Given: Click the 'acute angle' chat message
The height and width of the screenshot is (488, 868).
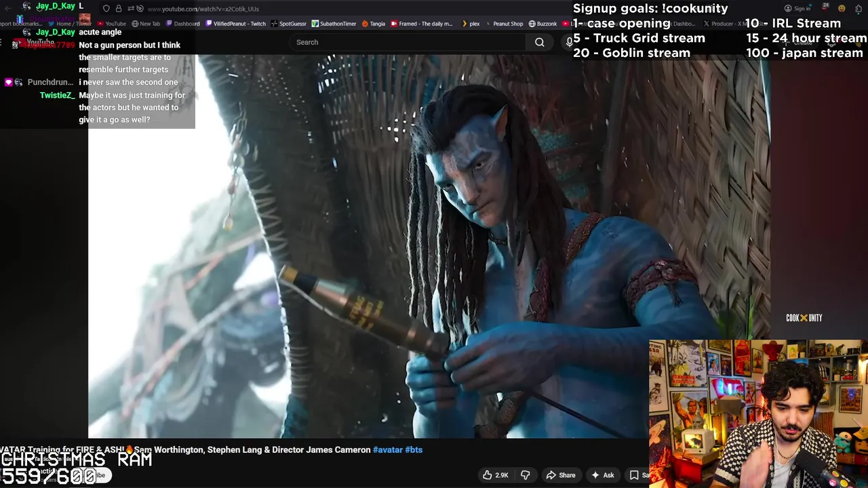Looking at the screenshot, I should [x=100, y=32].
